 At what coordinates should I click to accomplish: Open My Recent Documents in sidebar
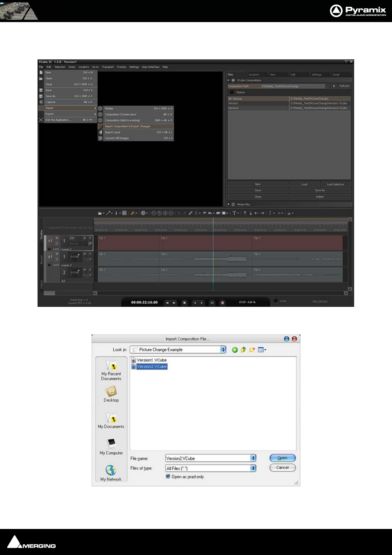(111, 370)
